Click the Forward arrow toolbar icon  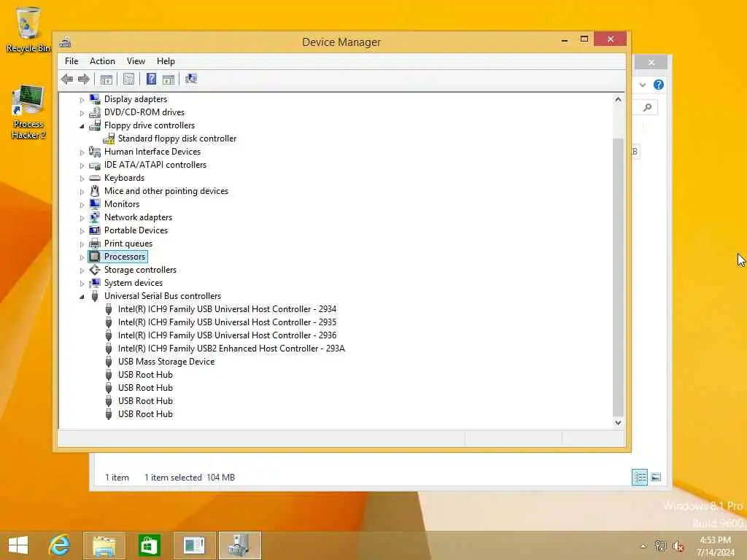[84, 79]
